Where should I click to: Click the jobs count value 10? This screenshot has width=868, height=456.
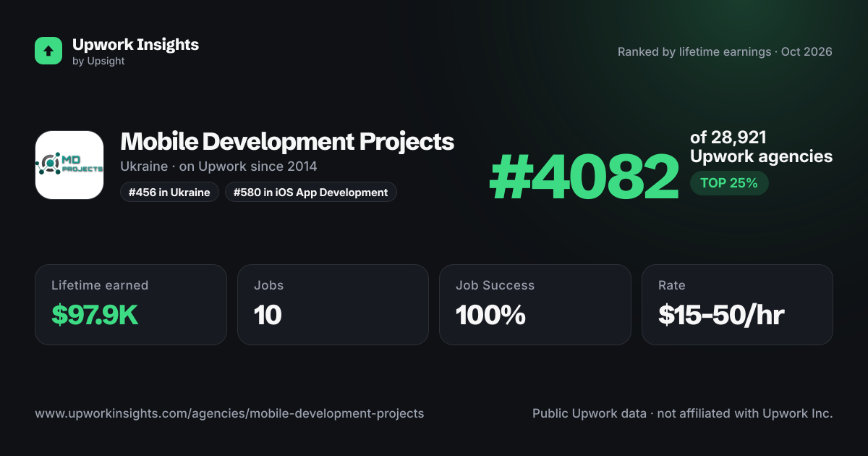click(268, 315)
